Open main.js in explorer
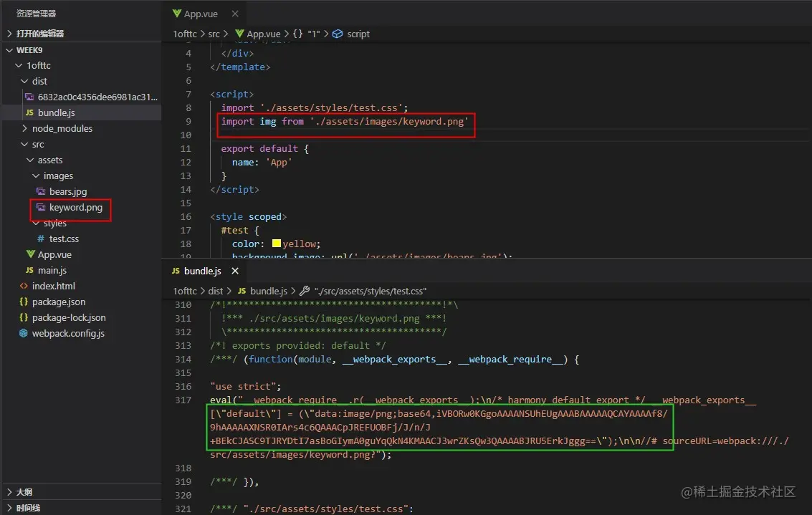Screen dimensions: 812x515 tap(52, 270)
